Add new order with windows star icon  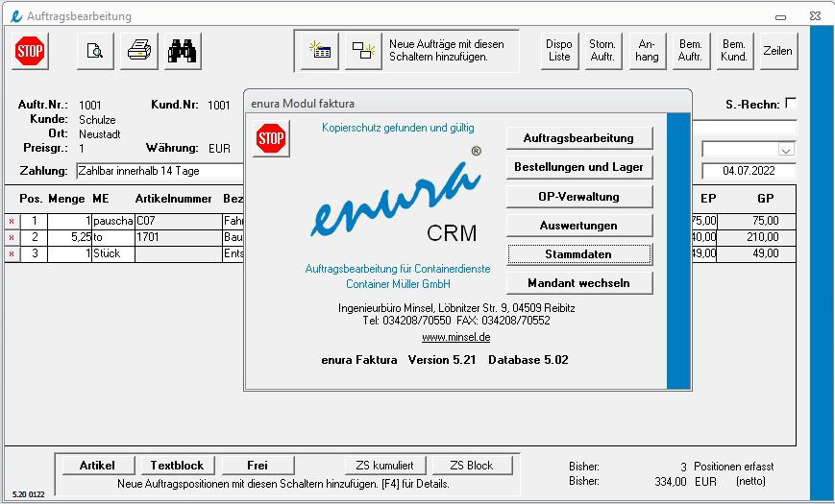point(364,51)
